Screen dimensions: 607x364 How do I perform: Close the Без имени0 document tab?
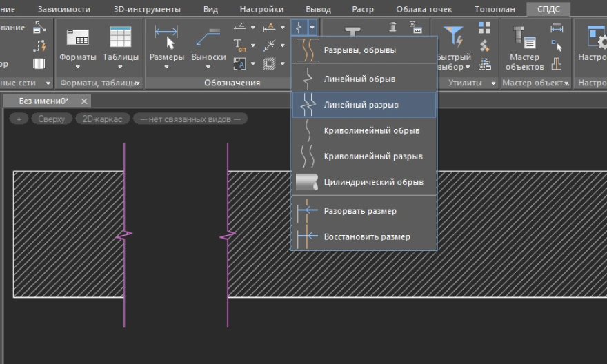pyautogui.click(x=84, y=101)
